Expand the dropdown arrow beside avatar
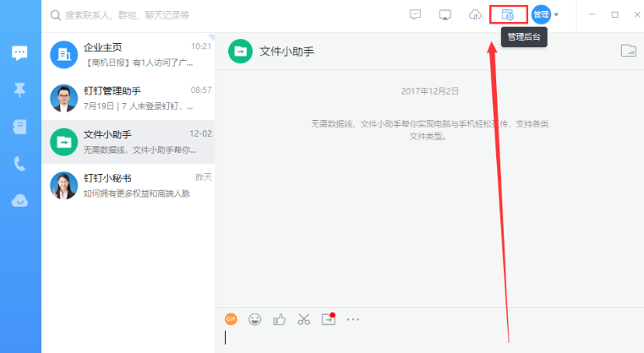Image resolution: width=644 pixels, height=353 pixels. click(556, 14)
